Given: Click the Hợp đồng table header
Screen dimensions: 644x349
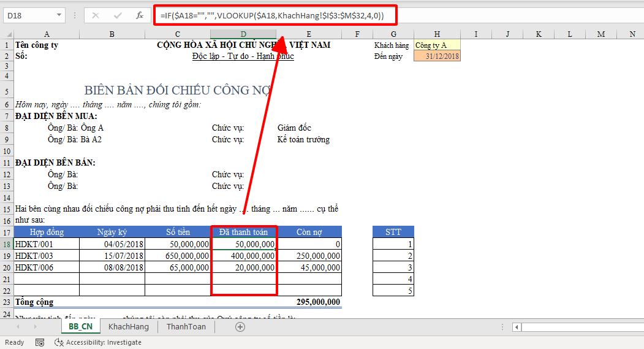Looking at the screenshot, I should click(47, 232).
